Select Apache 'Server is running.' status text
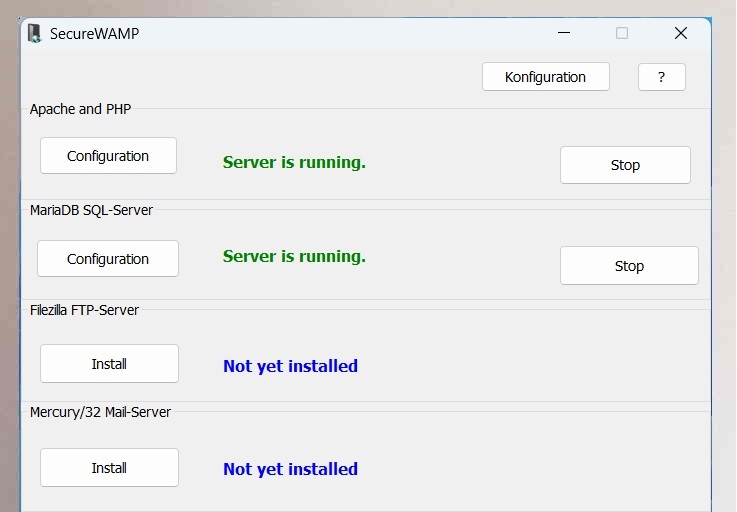 tap(294, 162)
